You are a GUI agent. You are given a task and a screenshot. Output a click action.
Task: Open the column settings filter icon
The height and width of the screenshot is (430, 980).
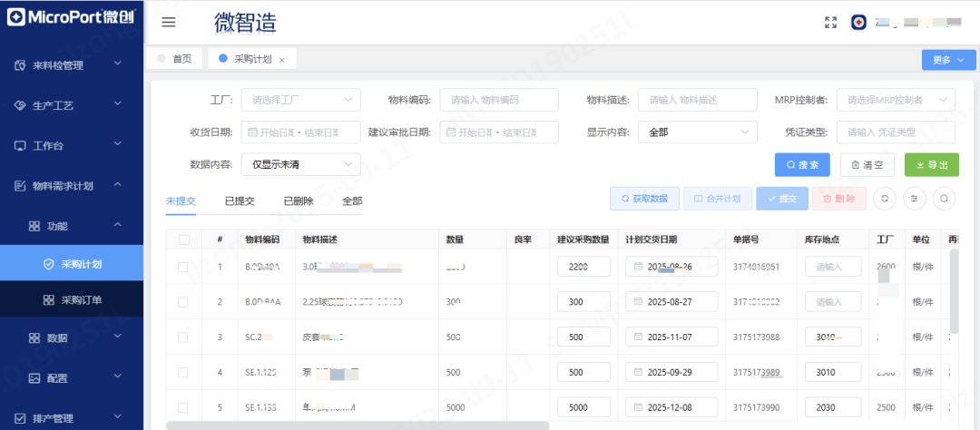(x=914, y=198)
